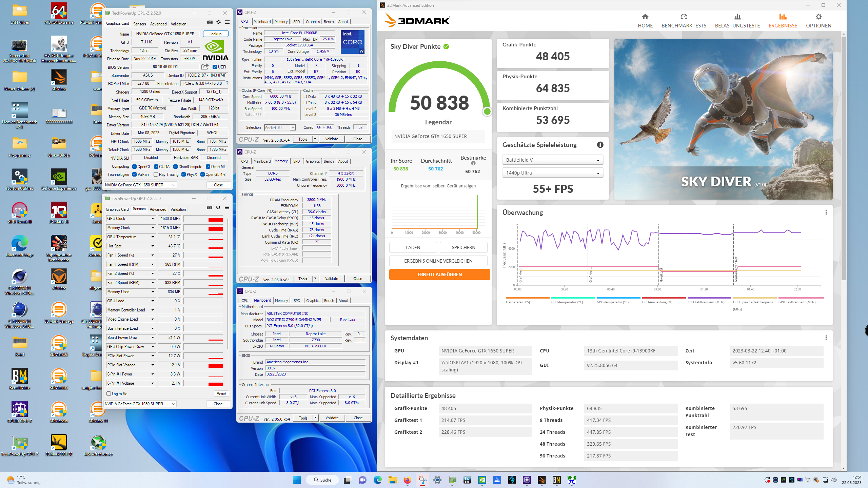Enable Log to file in GPU-Z Sensors
The height and width of the screenshot is (488, 868).
pos(108,394)
